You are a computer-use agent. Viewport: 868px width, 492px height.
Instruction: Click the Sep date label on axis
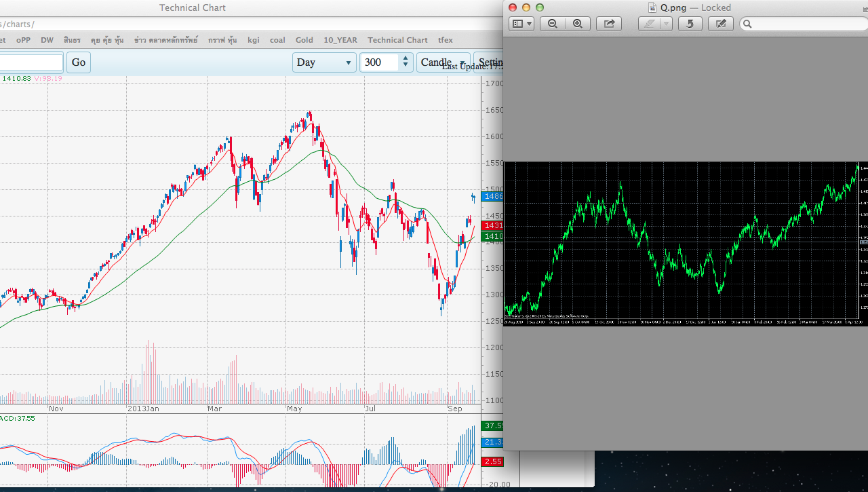(x=455, y=409)
